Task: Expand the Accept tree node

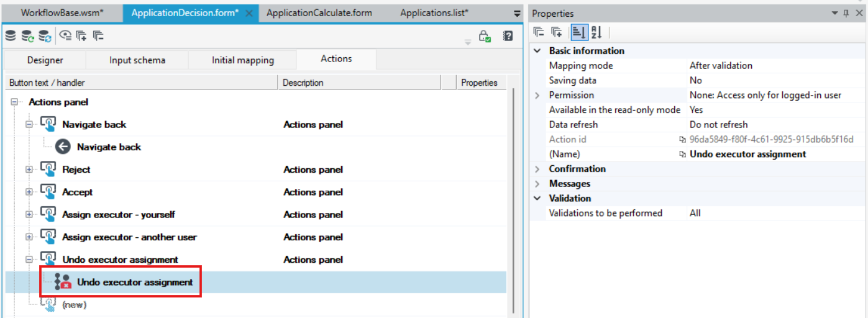Action: click(29, 192)
